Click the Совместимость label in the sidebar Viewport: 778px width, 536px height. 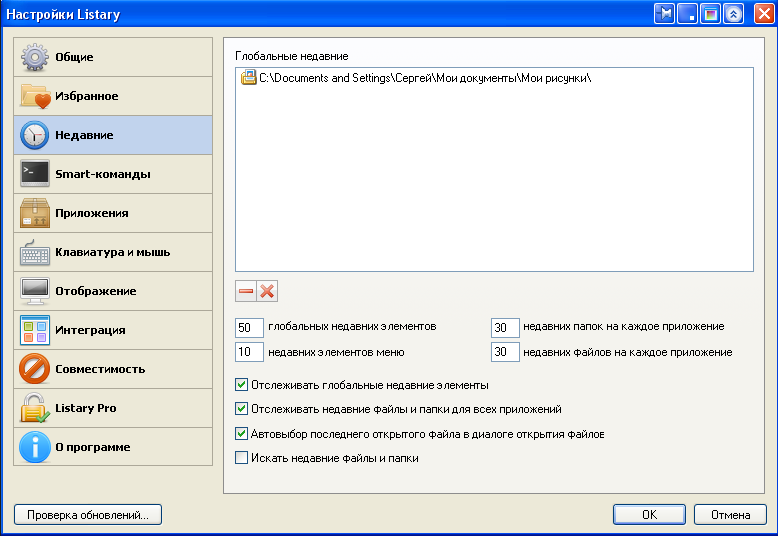100,369
